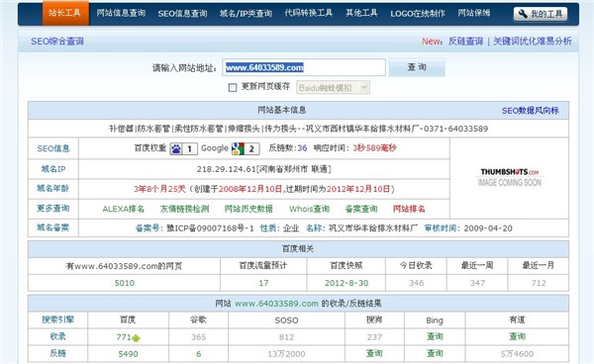
Task: Click the 域名年龄 row label
Action: (x=53, y=189)
